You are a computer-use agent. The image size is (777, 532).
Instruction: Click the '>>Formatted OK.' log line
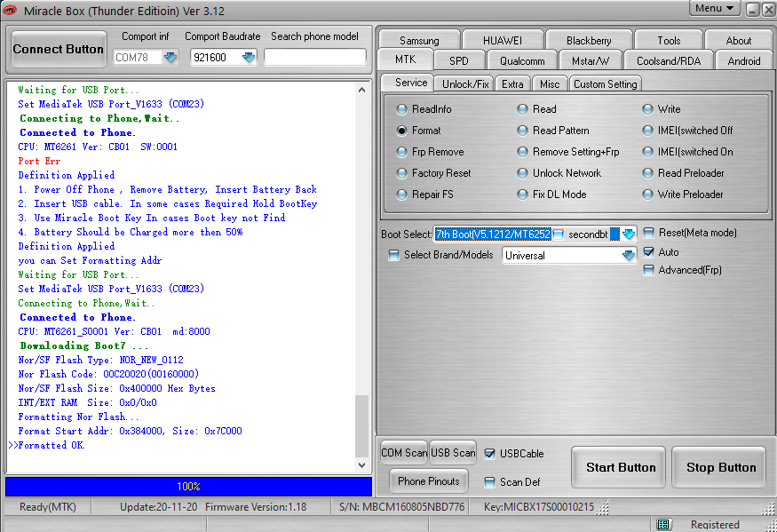tap(47, 445)
